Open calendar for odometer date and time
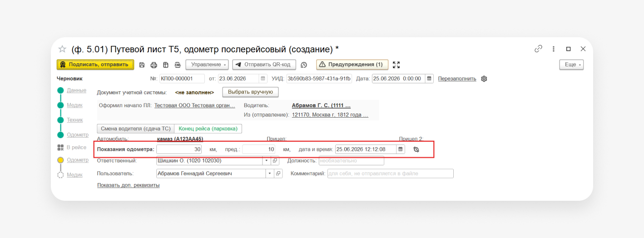This screenshot has width=644, height=238. (x=401, y=149)
